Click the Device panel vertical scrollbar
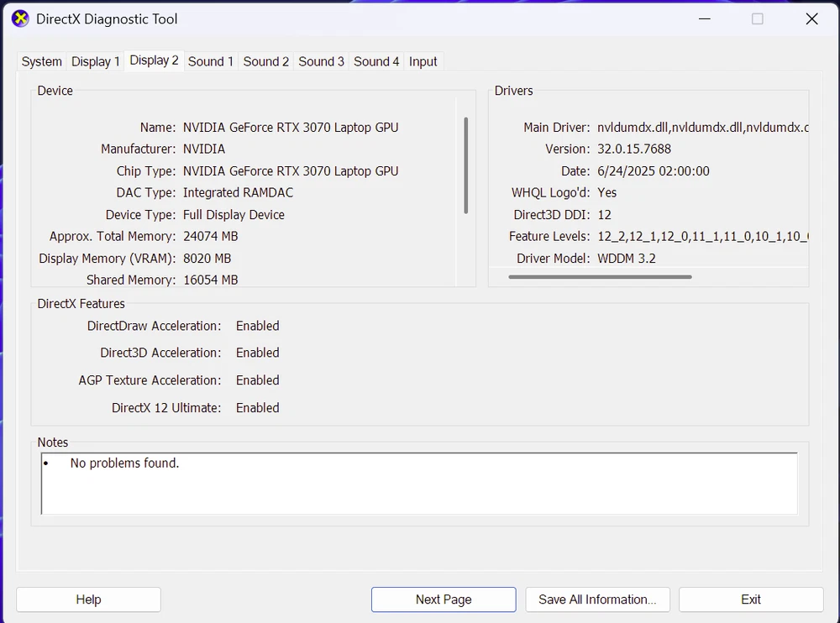 (465, 165)
